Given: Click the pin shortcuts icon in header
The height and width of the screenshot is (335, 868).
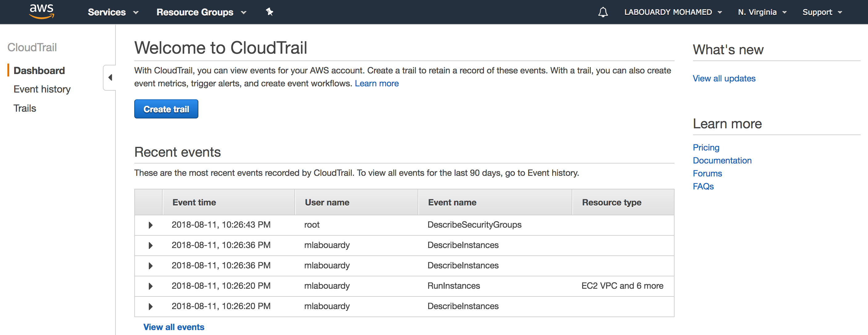Looking at the screenshot, I should [269, 12].
